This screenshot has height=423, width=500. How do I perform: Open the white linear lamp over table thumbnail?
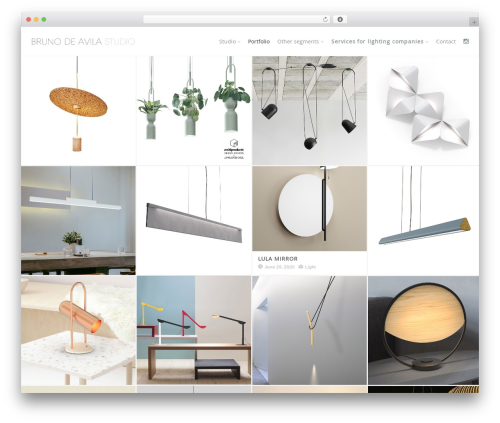(x=78, y=220)
